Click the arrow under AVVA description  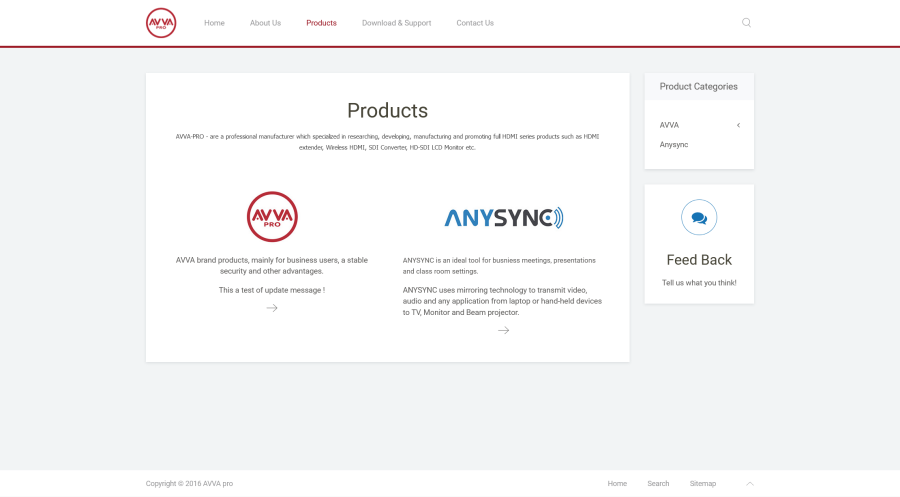[272, 308]
